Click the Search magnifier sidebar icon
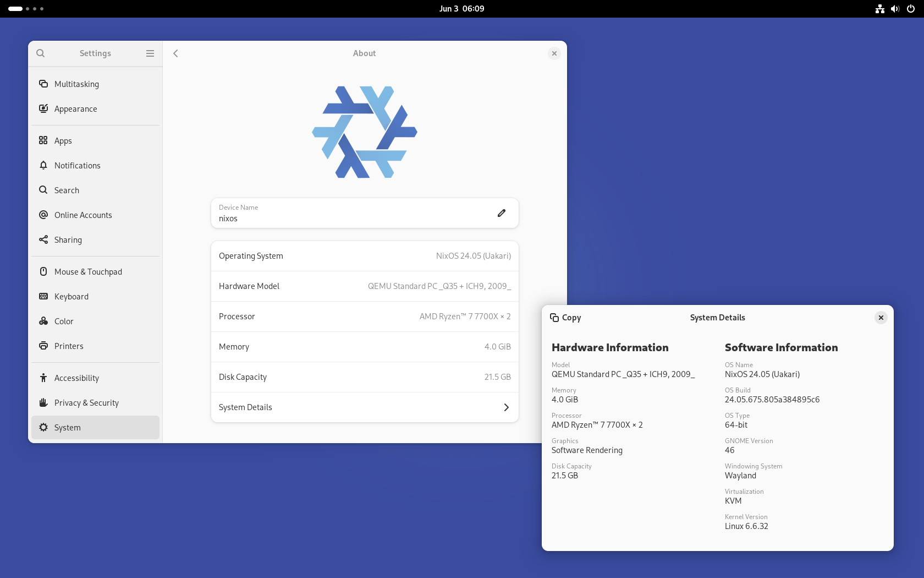 pyautogui.click(x=43, y=190)
